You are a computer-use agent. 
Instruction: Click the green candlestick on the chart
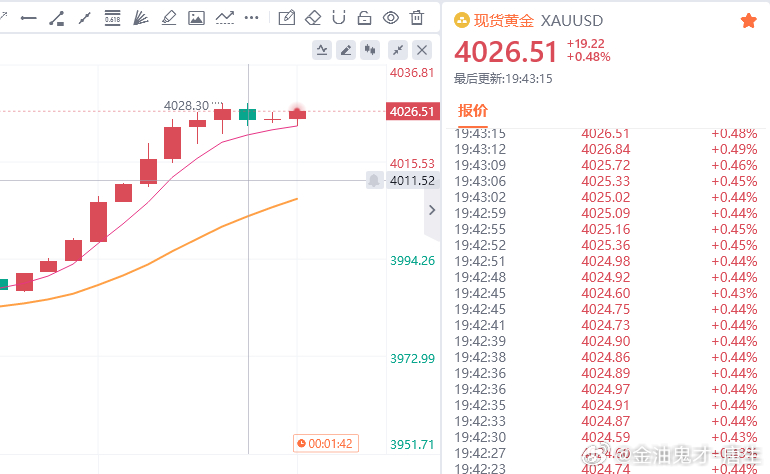[x=248, y=114]
